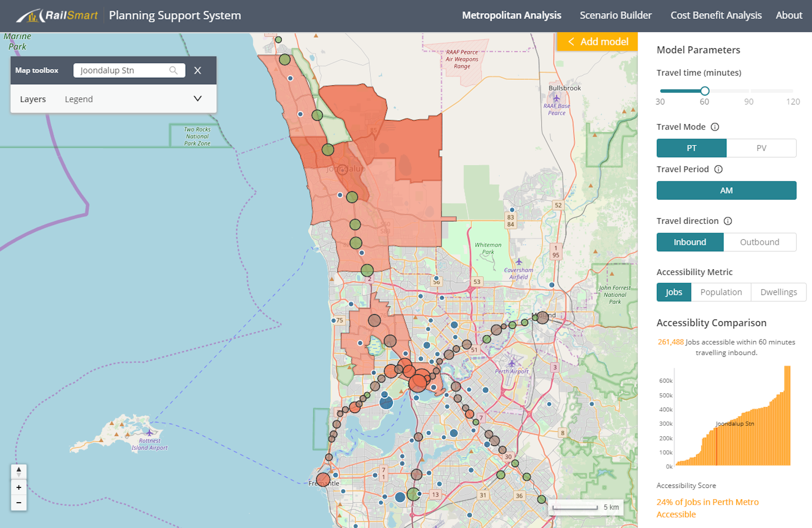Switch travel mode to PV
The width and height of the screenshot is (812, 528).
click(x=761, y=148)
